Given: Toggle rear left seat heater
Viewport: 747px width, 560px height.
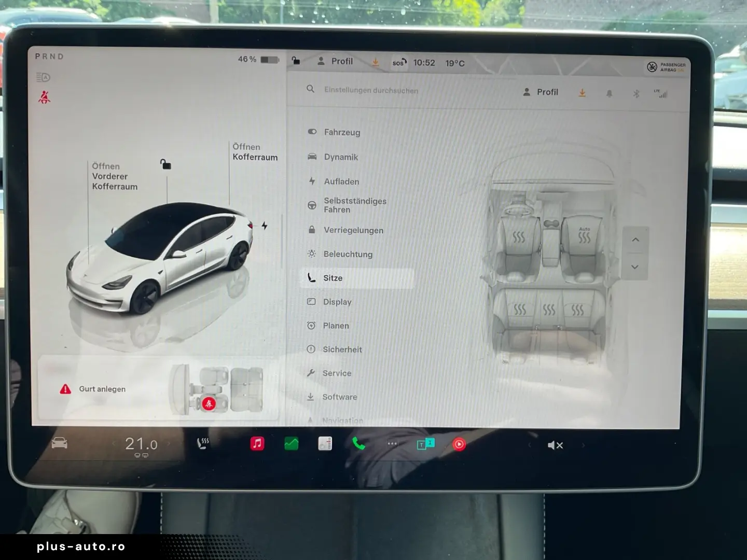Looking at the screenshot, I should (520, 310).
